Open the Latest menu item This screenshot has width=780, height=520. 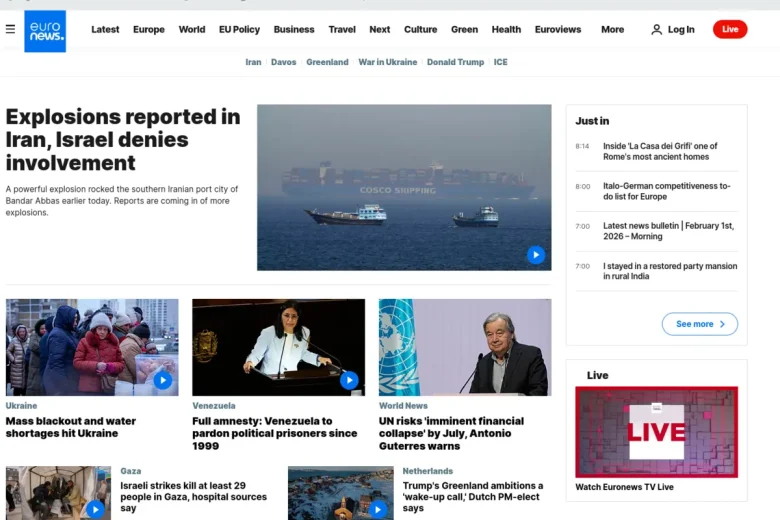(105, 29)
